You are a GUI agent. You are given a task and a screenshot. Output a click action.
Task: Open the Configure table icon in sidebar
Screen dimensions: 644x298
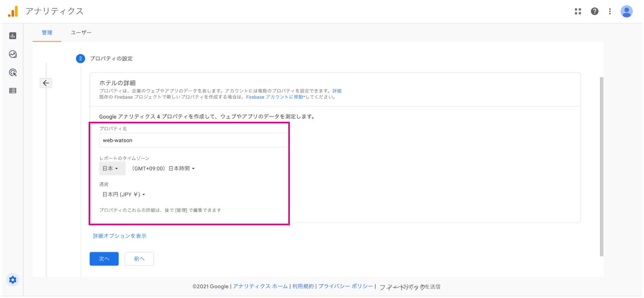tap(13, 91)
